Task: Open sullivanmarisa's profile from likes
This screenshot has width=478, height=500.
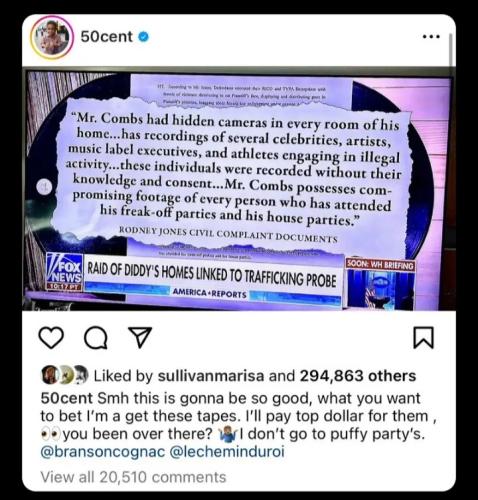Action: point(211,376)
